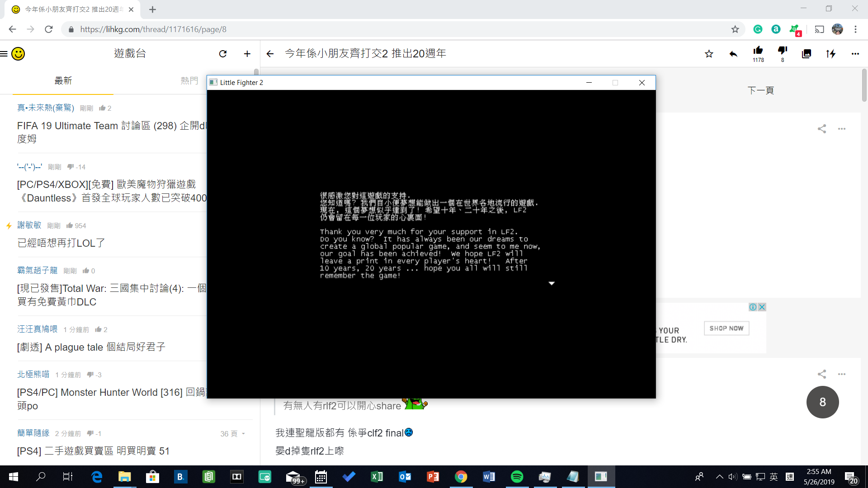Go back using the thread header arrow
868x488 pixels.
(x=270, y=54)
